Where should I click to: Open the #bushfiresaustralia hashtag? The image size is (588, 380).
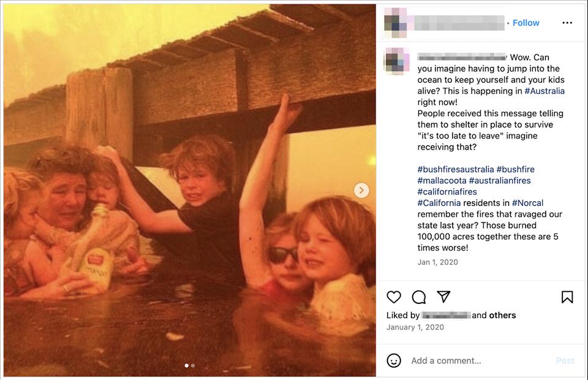tap(455, 169)
